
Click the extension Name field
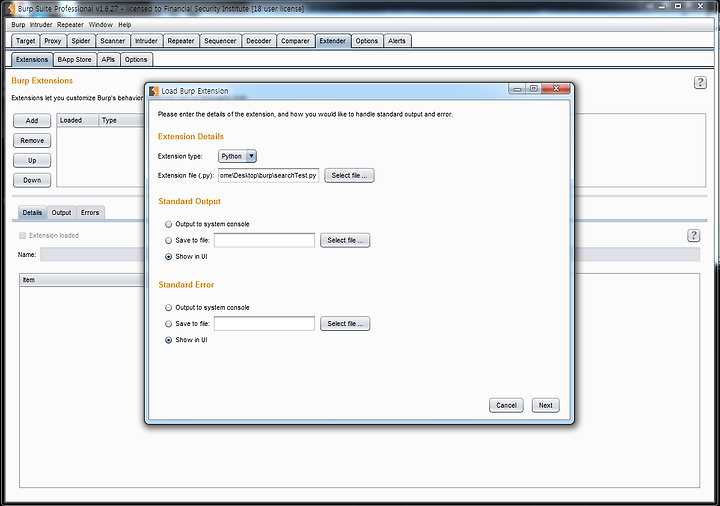(93, 254)
